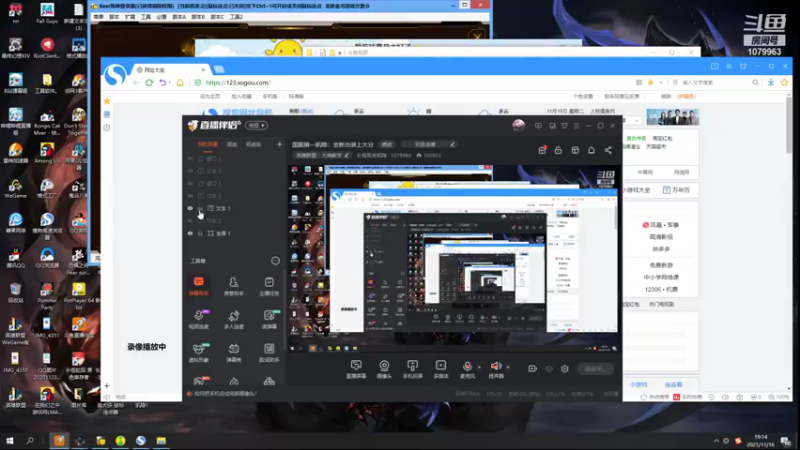
Task: Show the hidden 窗口 1 source
Action: [x=190, y=183]
